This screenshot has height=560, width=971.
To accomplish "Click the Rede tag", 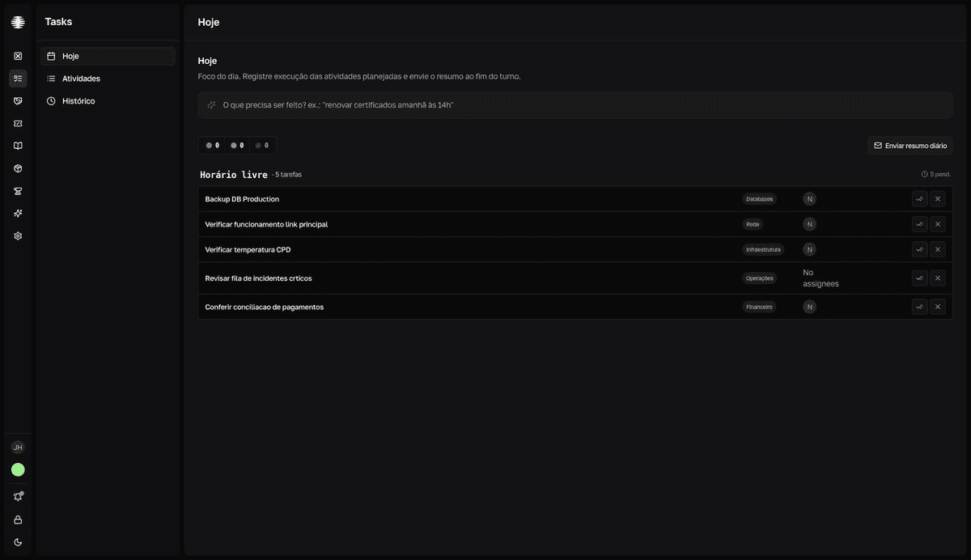I will pyautogui.click(x=753, y=224).
